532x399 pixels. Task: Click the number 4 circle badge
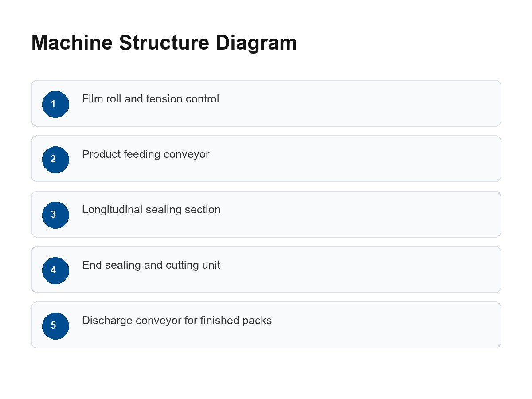click(55, 270)
